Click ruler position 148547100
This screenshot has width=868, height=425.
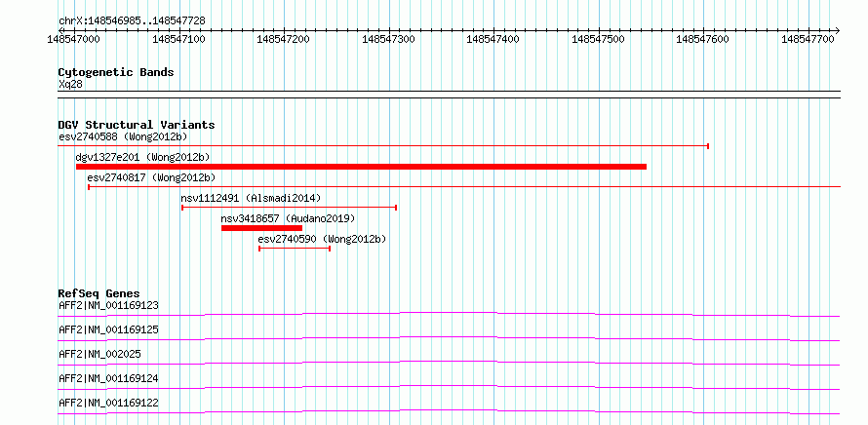(x=178, y=39)
